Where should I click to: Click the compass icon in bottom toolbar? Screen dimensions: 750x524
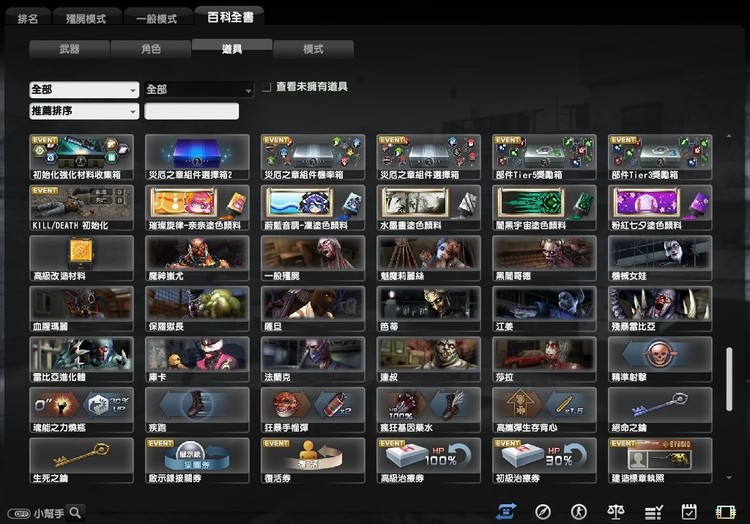(x=543, y=511)
